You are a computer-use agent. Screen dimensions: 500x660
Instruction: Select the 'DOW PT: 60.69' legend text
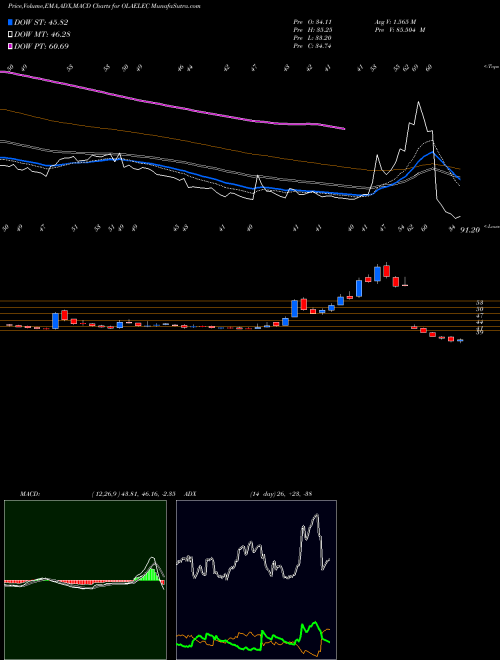pyautogui.click(x=41, y=46)
